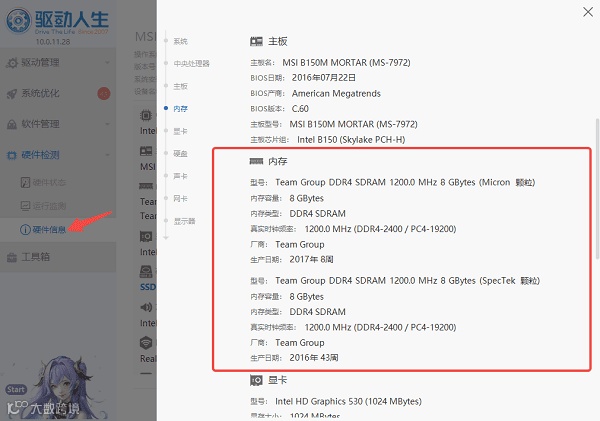600x421 pixels.
Task: Jump to 显示器 section in navigation
Action: coord(184,221)
